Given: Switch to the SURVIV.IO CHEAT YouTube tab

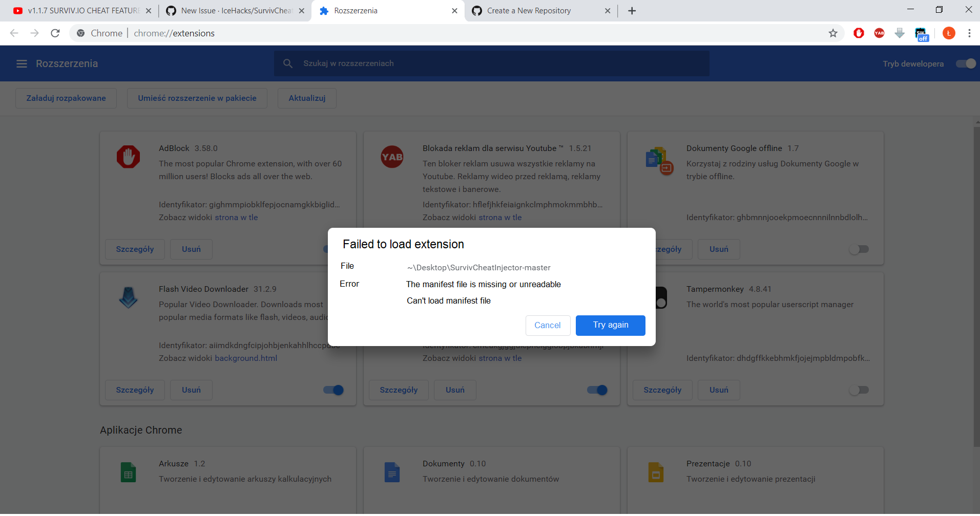Looking at the screenshot, I should pos(77,10).
